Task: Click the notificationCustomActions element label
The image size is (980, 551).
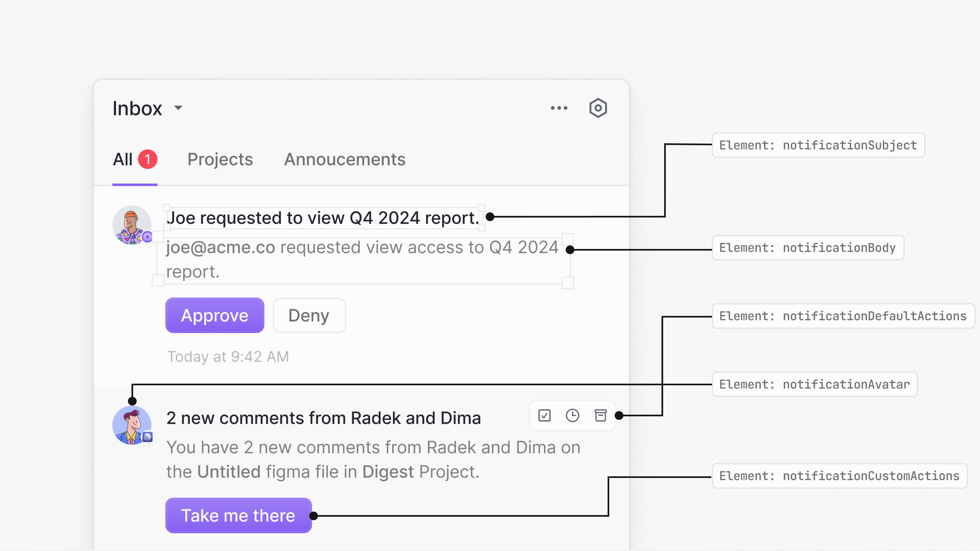Action: [x=839, y=476]
